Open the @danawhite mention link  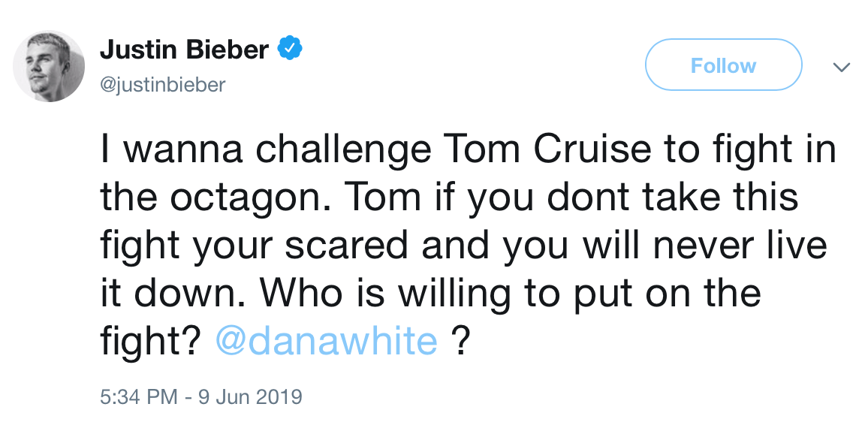(x=326, y=342)
